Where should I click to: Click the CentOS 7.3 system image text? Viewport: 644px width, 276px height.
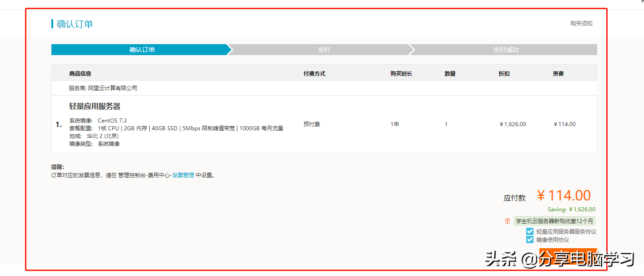(x=112, y=120)
